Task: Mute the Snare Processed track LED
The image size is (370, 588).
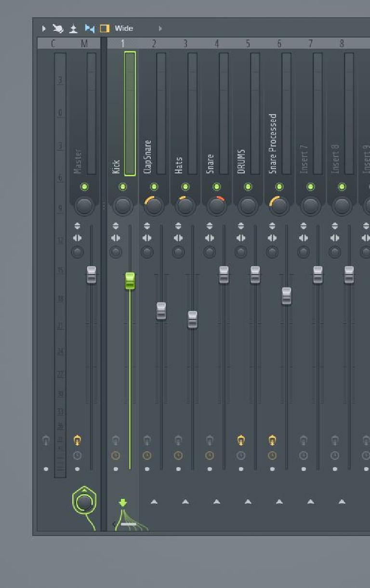Action: 279,186
